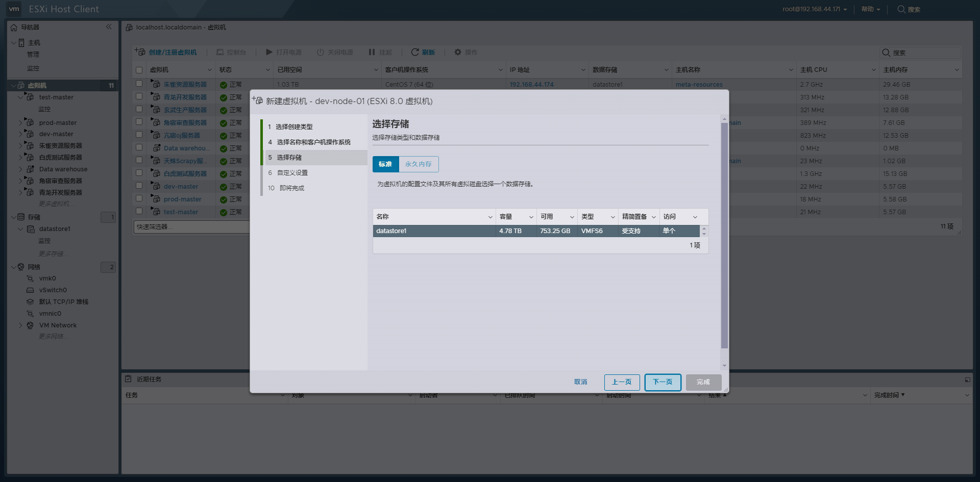
Task: Click the Power off toolbar item
Action: [335, 52]
